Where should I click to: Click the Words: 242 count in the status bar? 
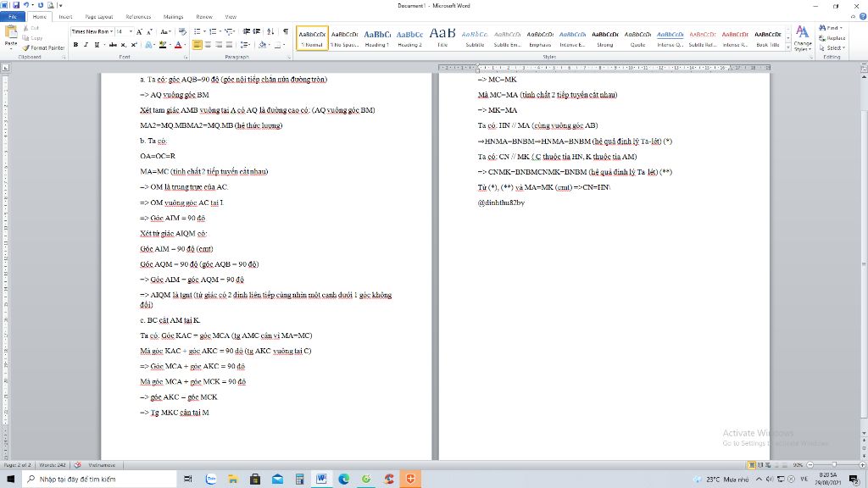click(53, 465)
